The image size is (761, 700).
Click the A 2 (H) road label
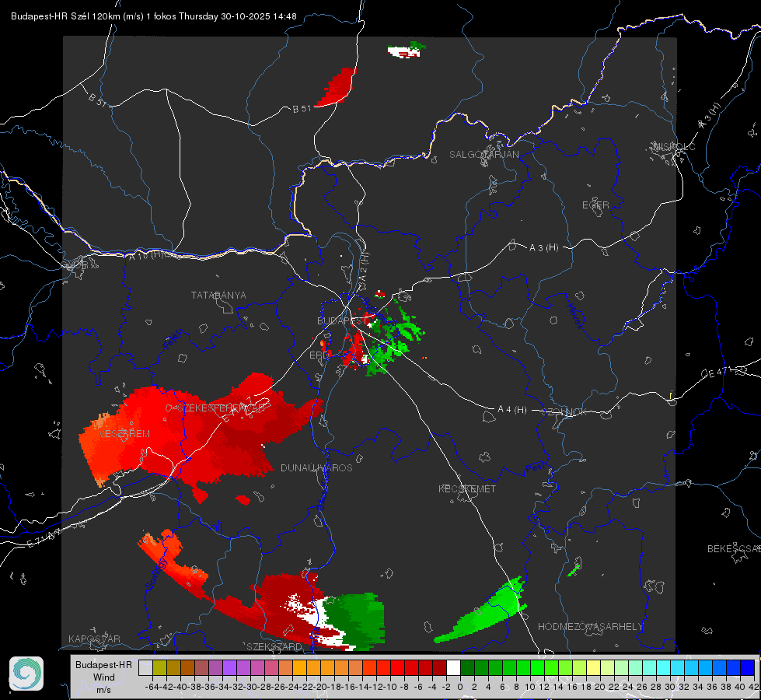pyautogui.click(x=363, y=268)
